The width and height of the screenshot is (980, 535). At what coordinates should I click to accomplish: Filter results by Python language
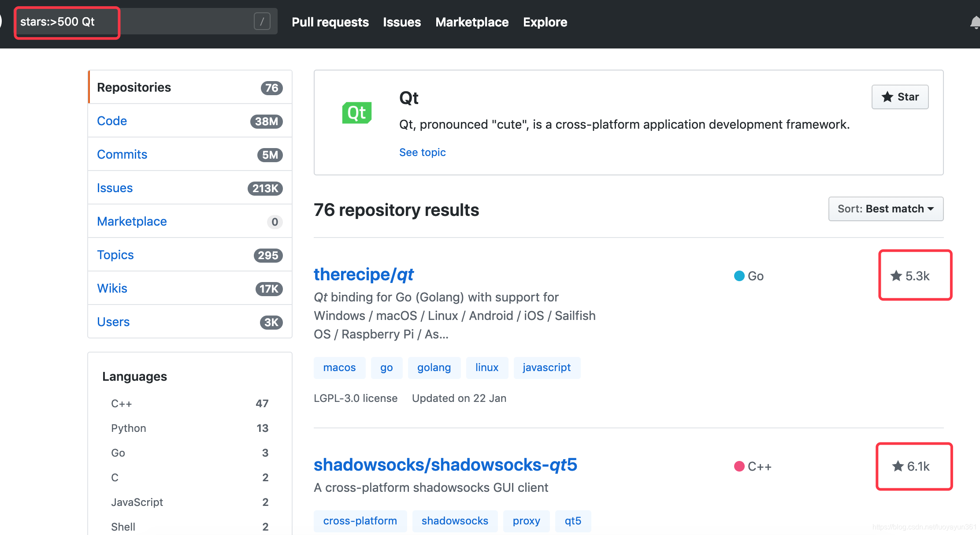(x=128, y=428)
